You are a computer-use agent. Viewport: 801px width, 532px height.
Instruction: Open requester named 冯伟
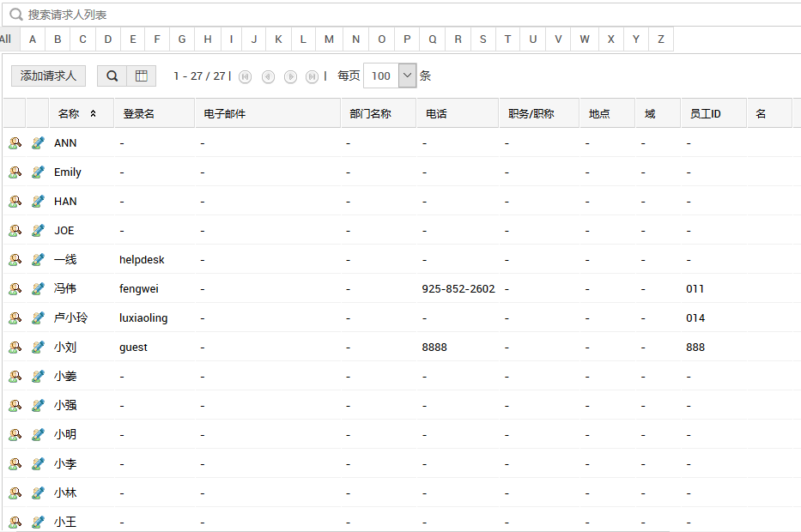(65, 288)
